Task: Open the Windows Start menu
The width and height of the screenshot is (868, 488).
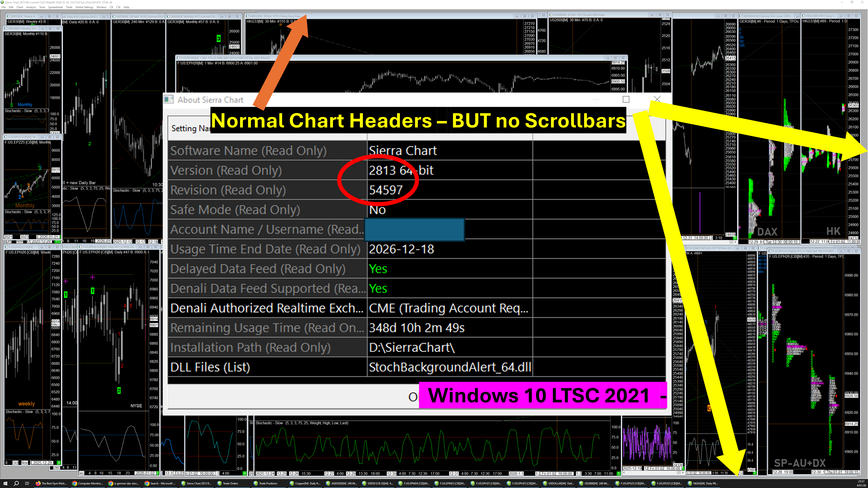Action: tap(5, 483)
